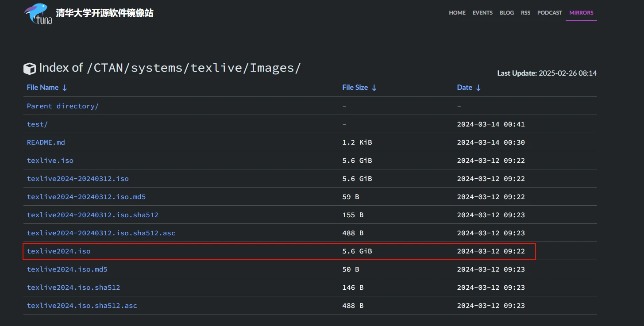Download texlive2024.iso highlighted file

[58, 251]
